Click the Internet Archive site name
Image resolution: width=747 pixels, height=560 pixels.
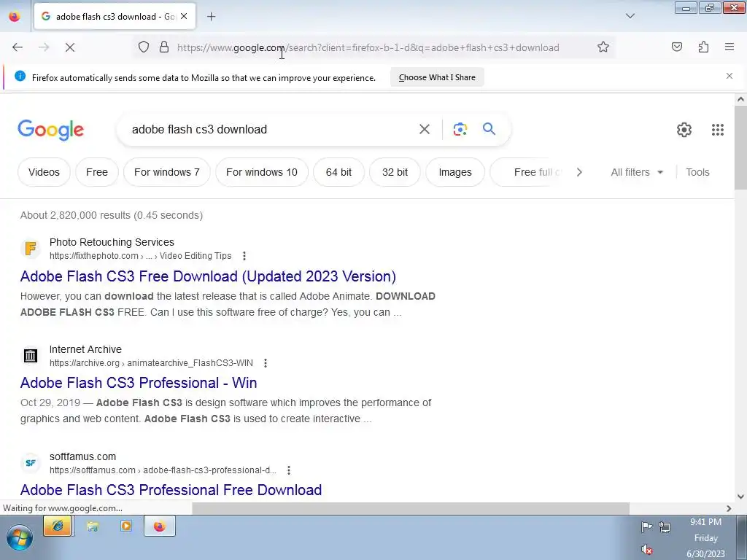point(85,349)
